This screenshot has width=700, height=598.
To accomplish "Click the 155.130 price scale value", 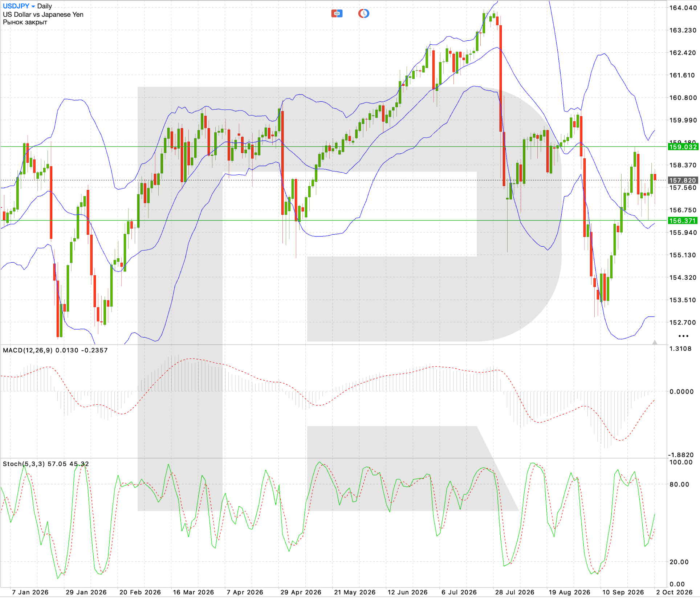I will [x=683, y=255].
